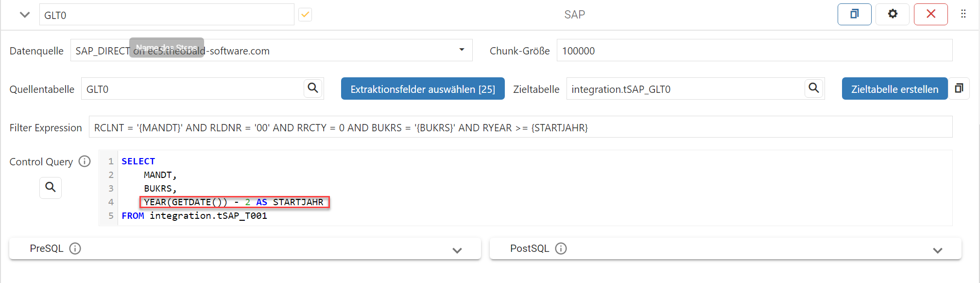This screenshot has height=283, width=980.
Task: Search target table with magnifier icon
Action: (814, 88)
